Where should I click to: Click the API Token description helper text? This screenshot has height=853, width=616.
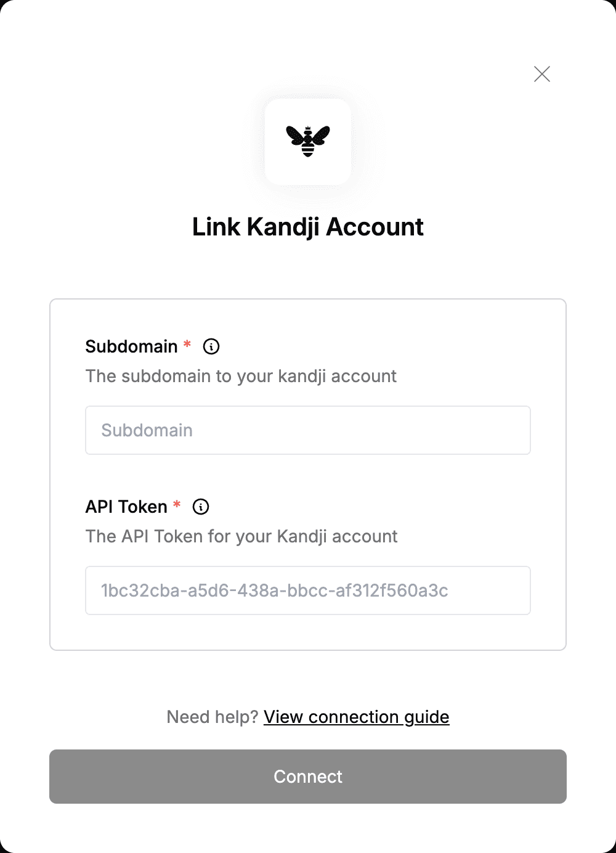[241, 536]
